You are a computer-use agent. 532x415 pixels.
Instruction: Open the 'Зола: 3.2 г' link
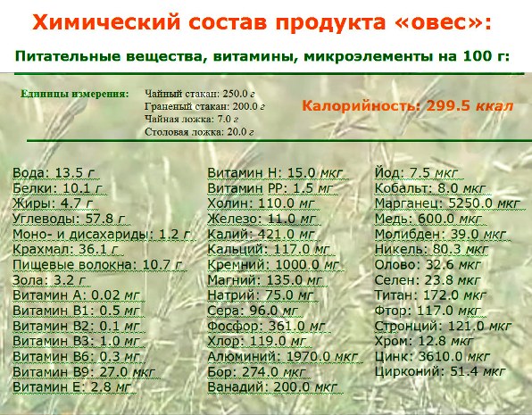[x=49, y=280]
